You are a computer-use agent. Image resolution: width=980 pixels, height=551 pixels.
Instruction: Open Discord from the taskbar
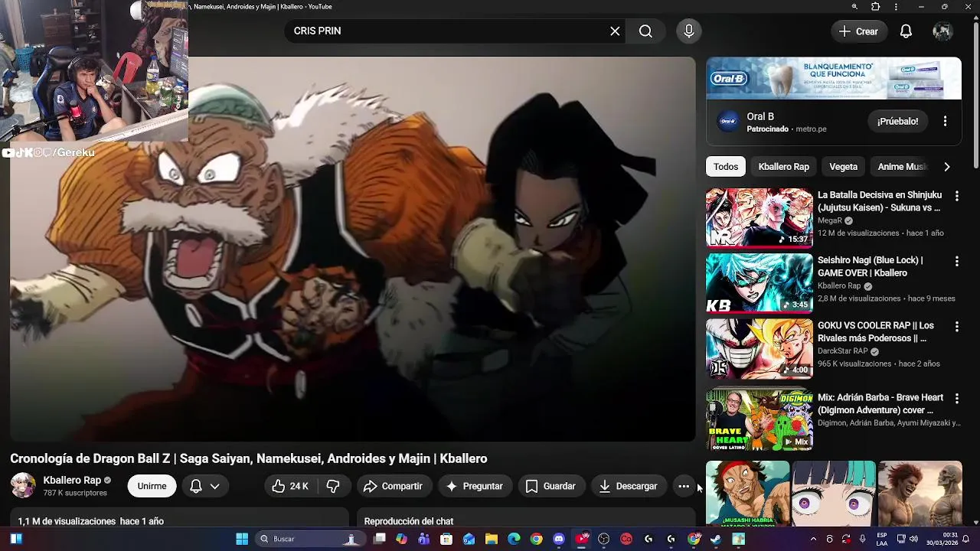pos(559,539)
